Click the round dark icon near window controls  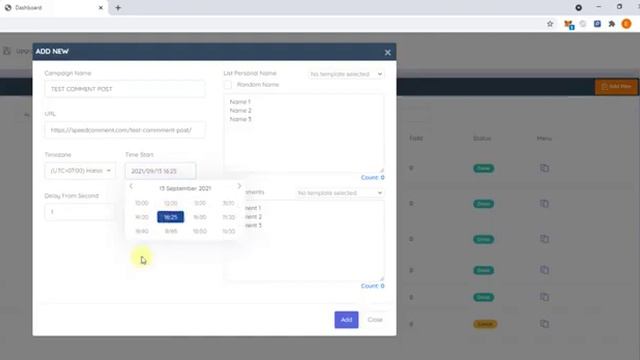pyautogui.click(x=578, y=7)
